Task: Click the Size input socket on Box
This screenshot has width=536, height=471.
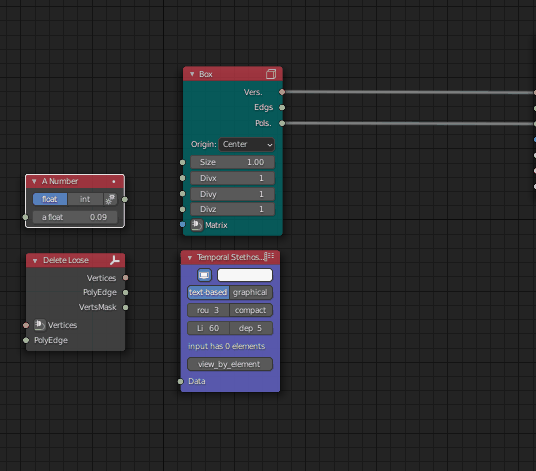Action: tap(183, 162)
